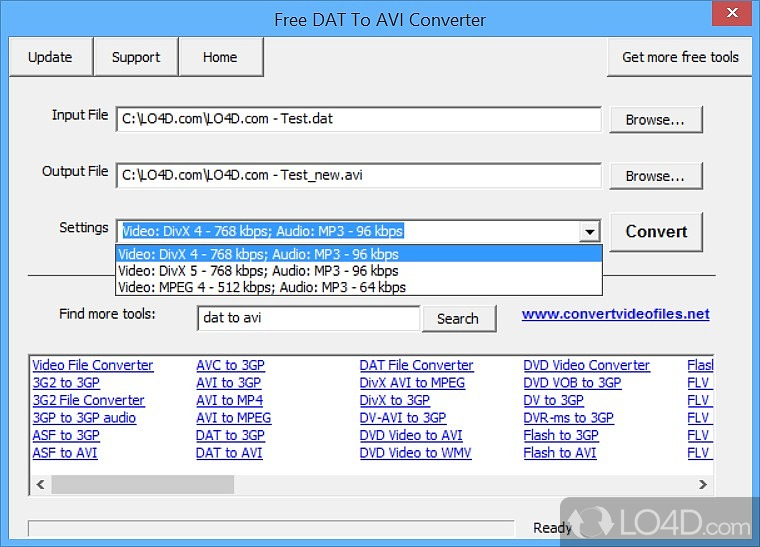Image resolution: width=760 pixels, height=547 pixels.
Task: Browse for the Output File
Action: tap(655, 176)
